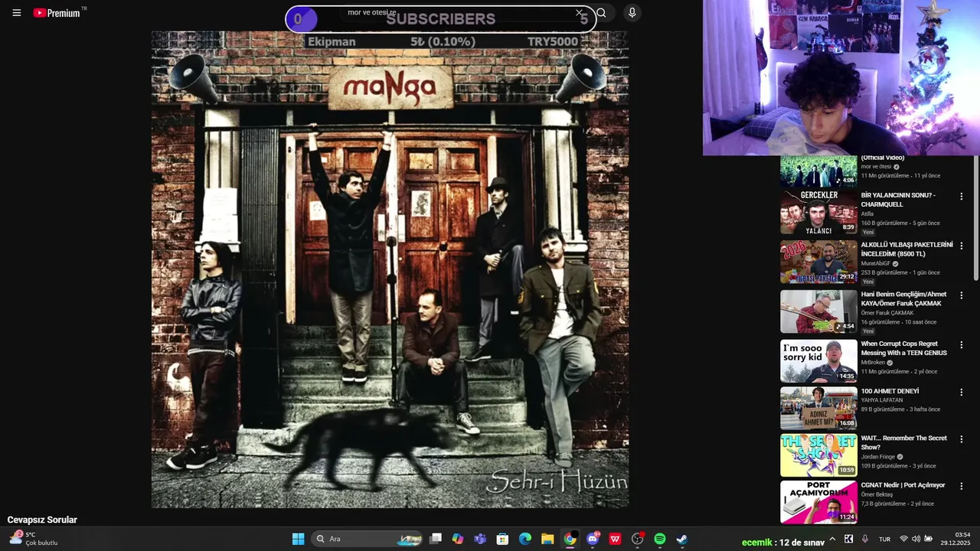Open OBS Studio taskbar icon
This screenshot has width=980, height=551.
point(637,539)
